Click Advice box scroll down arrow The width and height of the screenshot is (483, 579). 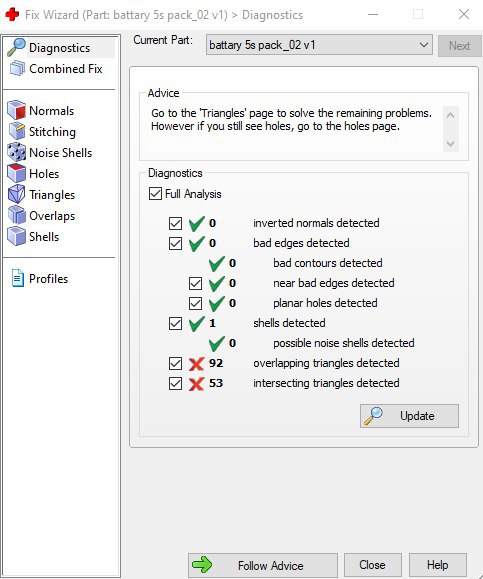click(451, 143)
